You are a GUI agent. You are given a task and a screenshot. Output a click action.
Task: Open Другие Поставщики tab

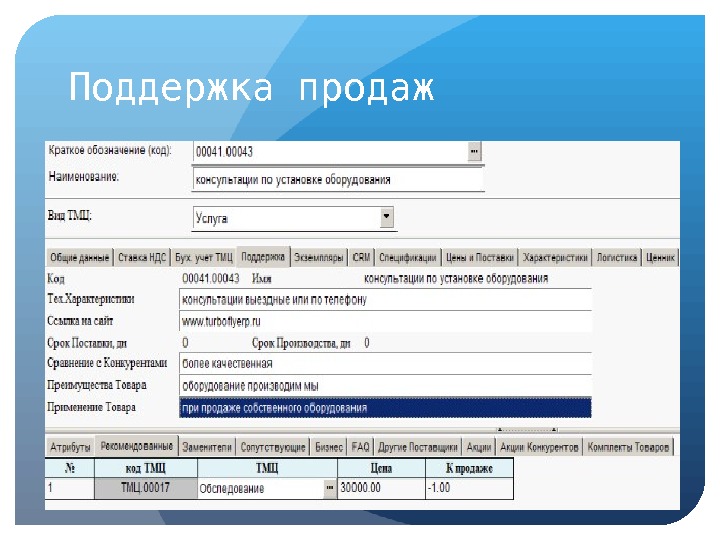tap(417, 447)
